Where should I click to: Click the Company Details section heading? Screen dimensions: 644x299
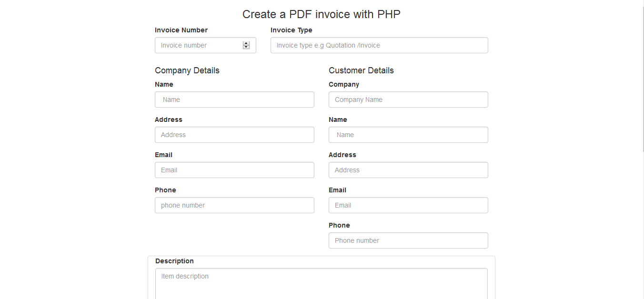[x=187, y=70]
